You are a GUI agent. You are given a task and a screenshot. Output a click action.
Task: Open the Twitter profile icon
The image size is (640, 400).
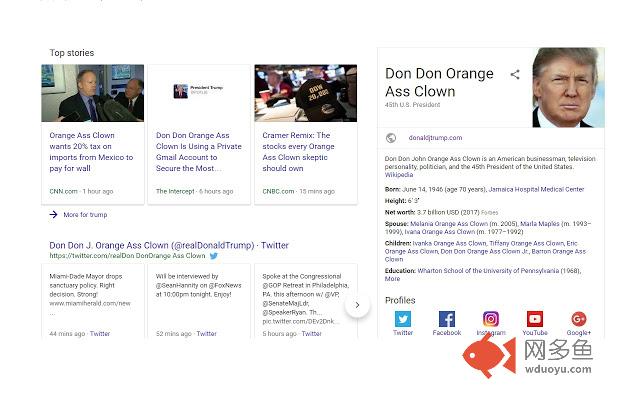pos(403,319)
